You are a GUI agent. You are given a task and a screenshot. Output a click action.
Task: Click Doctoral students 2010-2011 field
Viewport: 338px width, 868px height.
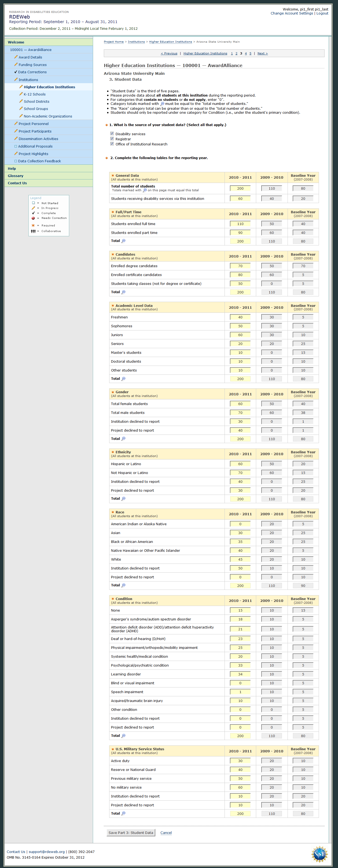240,361
